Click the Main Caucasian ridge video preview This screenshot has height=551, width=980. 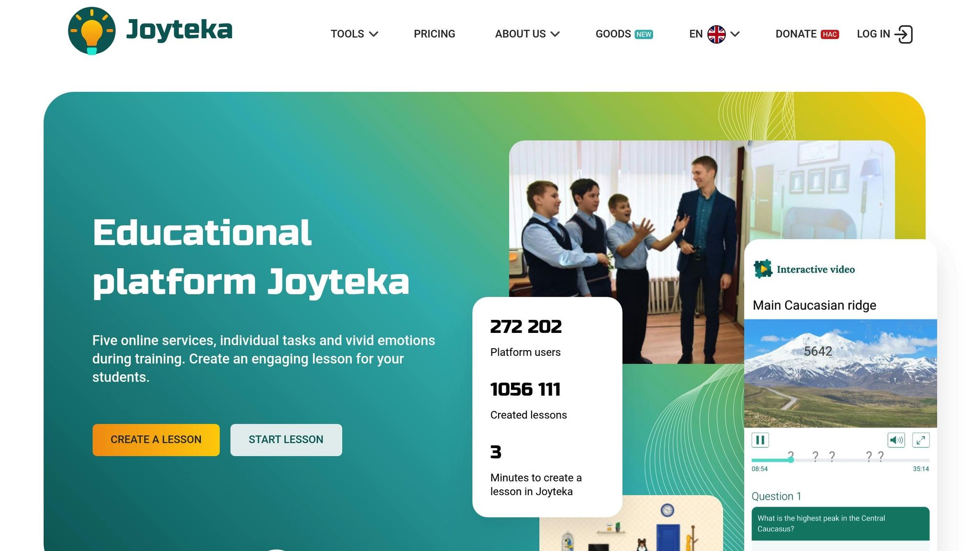click(x=840, y=373)
